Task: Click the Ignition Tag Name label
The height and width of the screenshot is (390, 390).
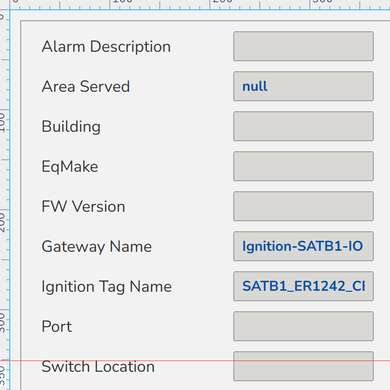Action: [x=107, y=287]
